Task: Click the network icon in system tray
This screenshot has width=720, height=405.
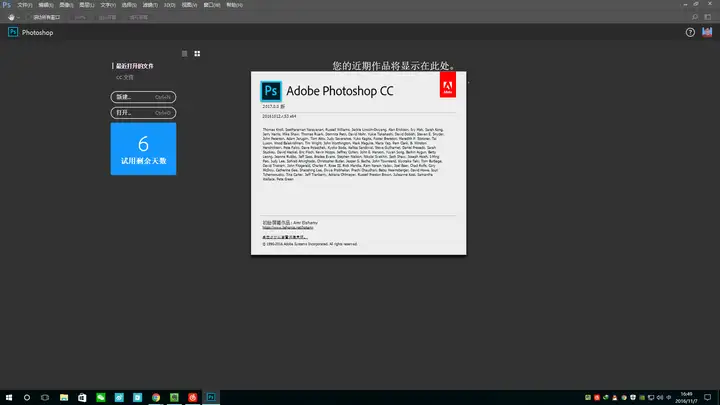Action: pos(651,398)
